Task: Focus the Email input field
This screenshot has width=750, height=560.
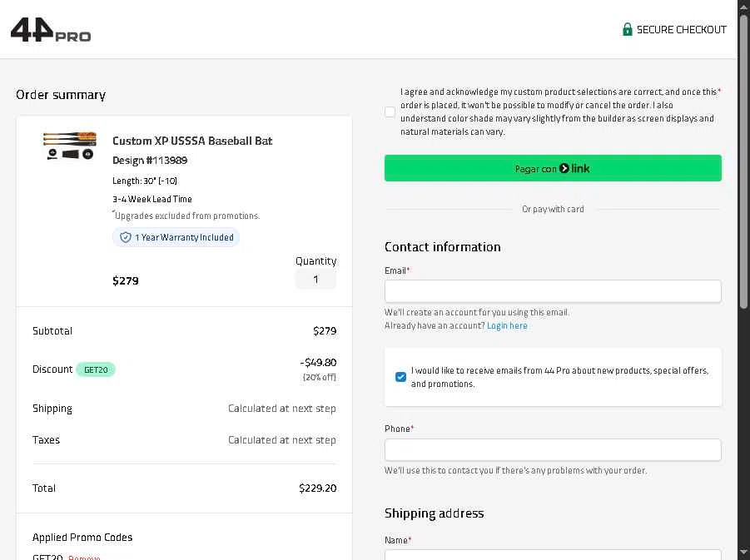Action: 553,291
